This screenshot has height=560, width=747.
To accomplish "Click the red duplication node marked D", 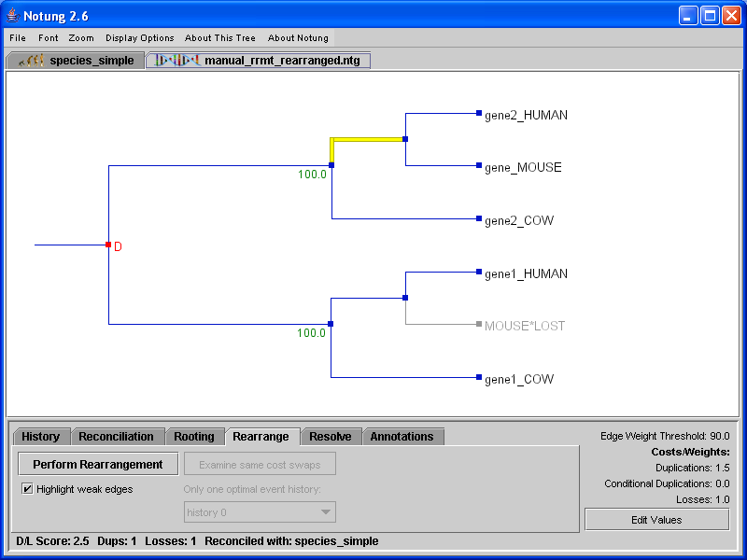I will [x=109, y=245].
